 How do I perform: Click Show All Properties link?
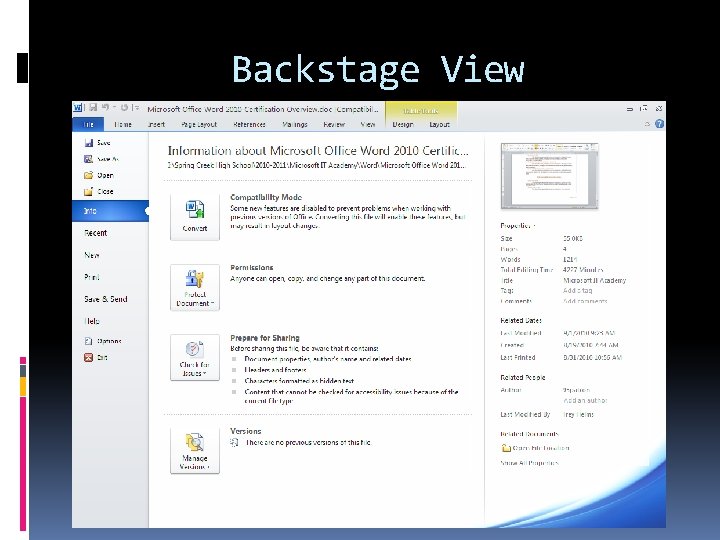[x=529, y=463]
